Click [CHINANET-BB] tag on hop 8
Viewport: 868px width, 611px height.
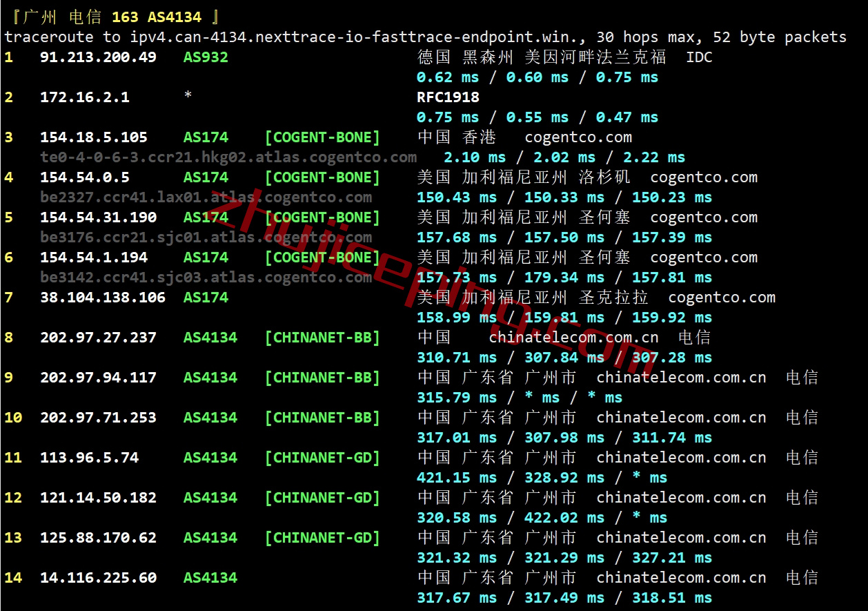pos(322,338)
